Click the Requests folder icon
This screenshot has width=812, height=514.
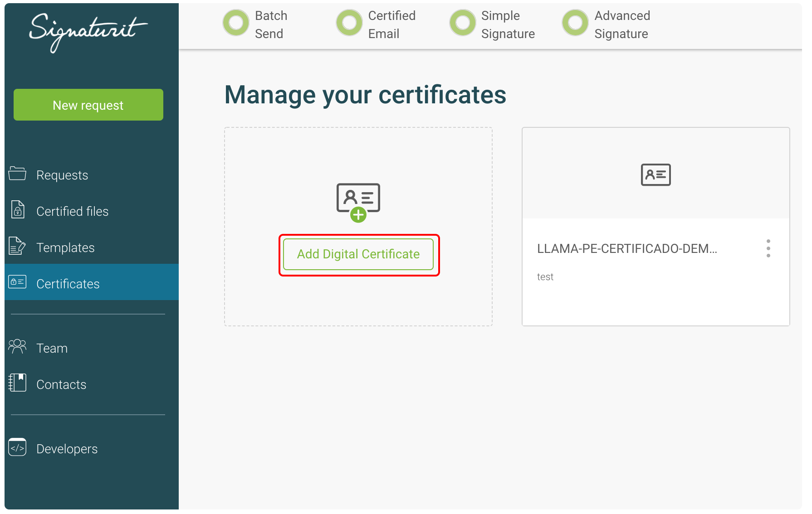17,174
